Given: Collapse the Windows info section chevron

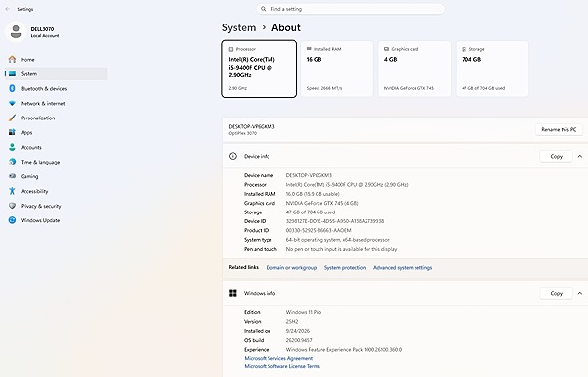Looking at the screenshot, I should click(580, 293).
